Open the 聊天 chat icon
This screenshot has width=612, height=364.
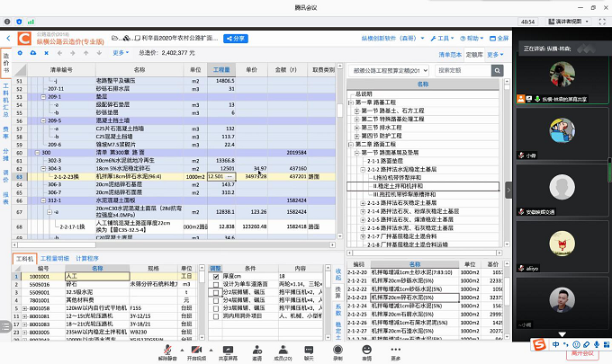(309, 350)
